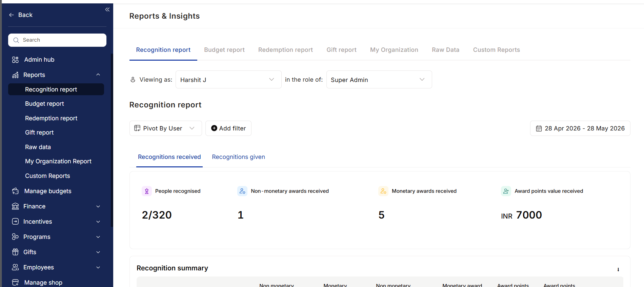The width and height of the screenshot is (644, 287).
Task: Open Admin hub in sidebar
Action: 39,60
